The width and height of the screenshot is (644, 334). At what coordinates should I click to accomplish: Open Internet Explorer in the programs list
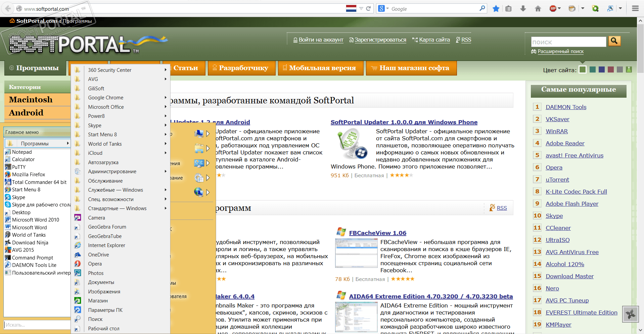(106, 245)
